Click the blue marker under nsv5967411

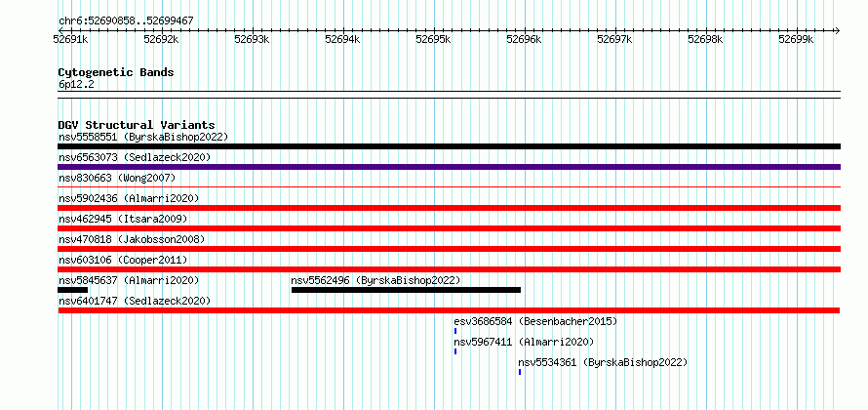pyautogui.click(x=455, y=351)
